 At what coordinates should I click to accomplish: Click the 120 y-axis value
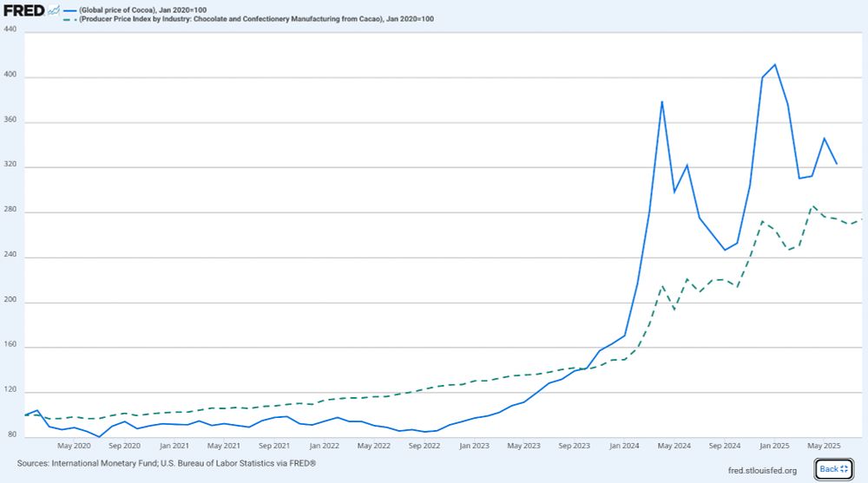click(x=10, y=389)
